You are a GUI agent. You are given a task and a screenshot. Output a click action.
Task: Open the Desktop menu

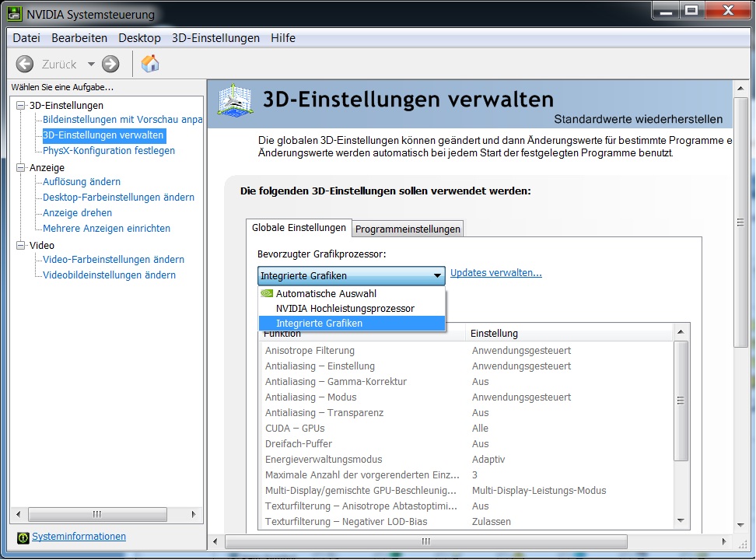click(x=139, y=38)
